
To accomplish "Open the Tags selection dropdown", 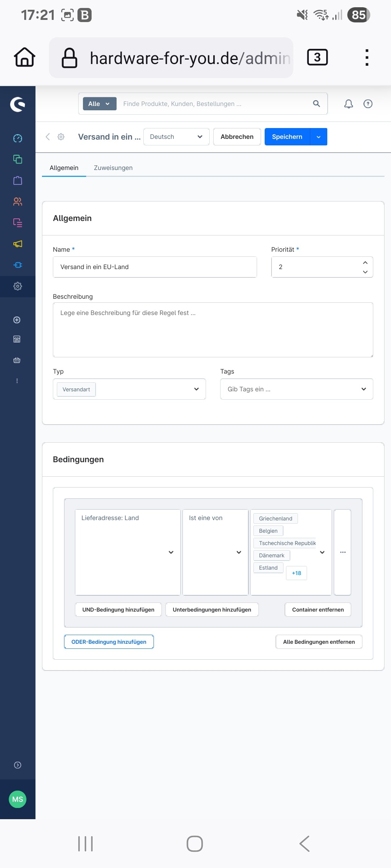I will pyautogui.click(x=297, y=389).
